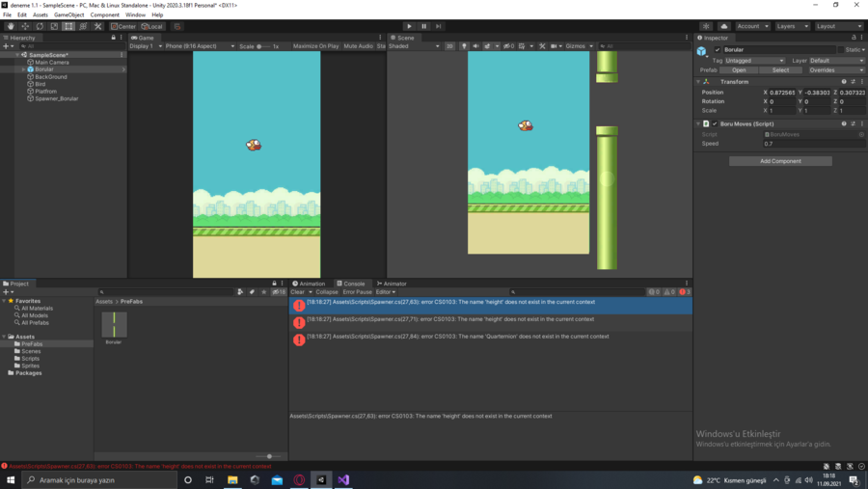The height and width of the screenshot is (489, 868).
Task: Click the prefab Select button
Action: click(x=780, y=70)
